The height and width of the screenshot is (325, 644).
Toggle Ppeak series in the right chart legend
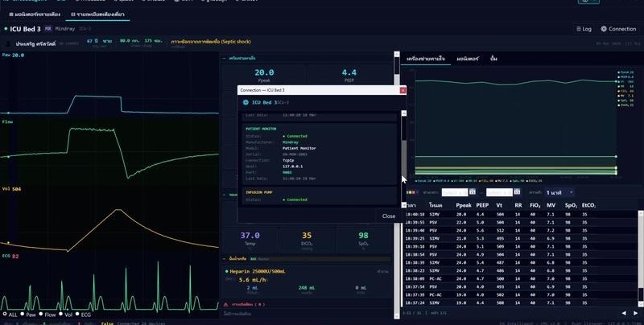(x=626, y=72)
